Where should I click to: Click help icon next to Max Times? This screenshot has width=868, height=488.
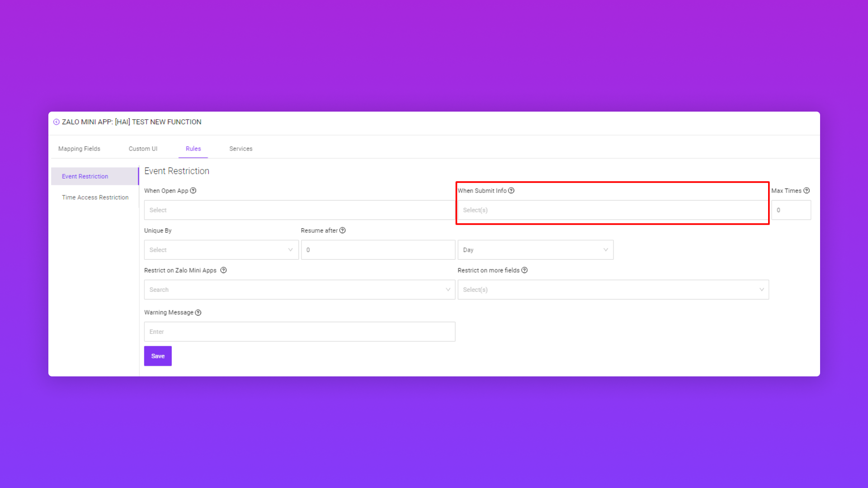point(807,191)
